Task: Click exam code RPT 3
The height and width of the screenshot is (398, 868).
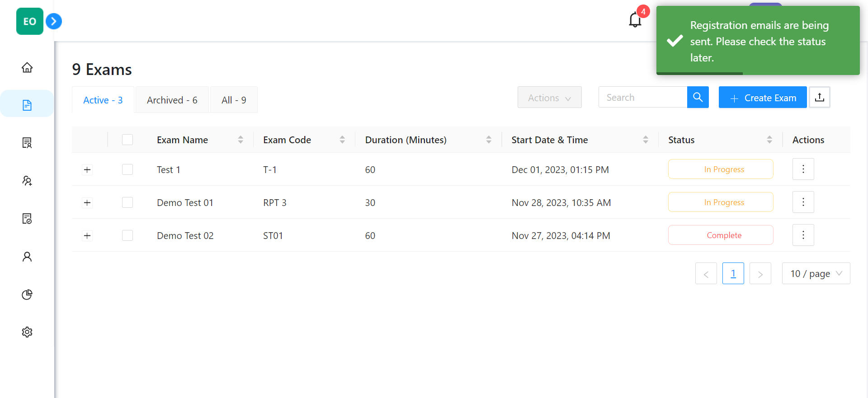Action: point(275,203)
